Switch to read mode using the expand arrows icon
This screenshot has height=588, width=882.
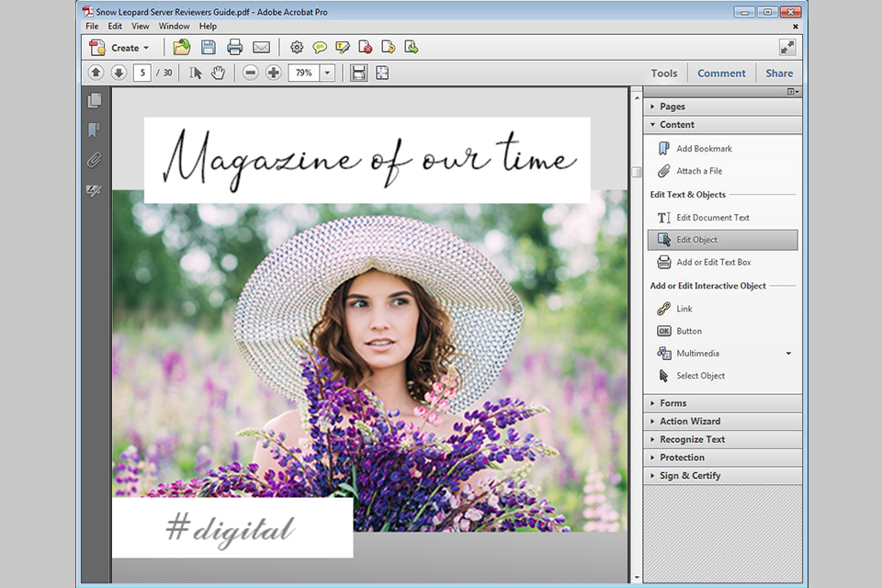click(787, 47)
